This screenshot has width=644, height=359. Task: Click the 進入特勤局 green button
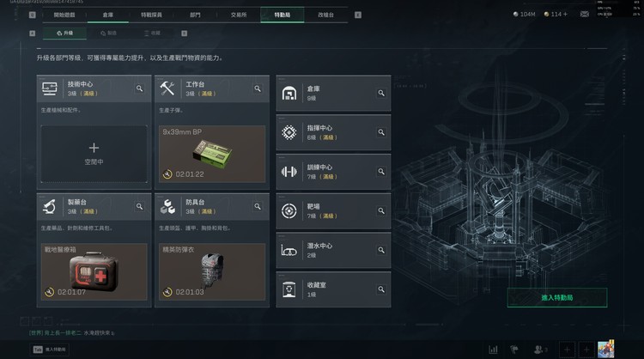[557, 297]
